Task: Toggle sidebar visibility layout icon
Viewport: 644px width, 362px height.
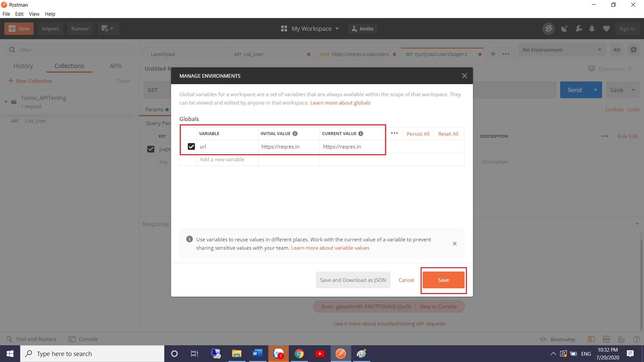Action: click(591, 339)
